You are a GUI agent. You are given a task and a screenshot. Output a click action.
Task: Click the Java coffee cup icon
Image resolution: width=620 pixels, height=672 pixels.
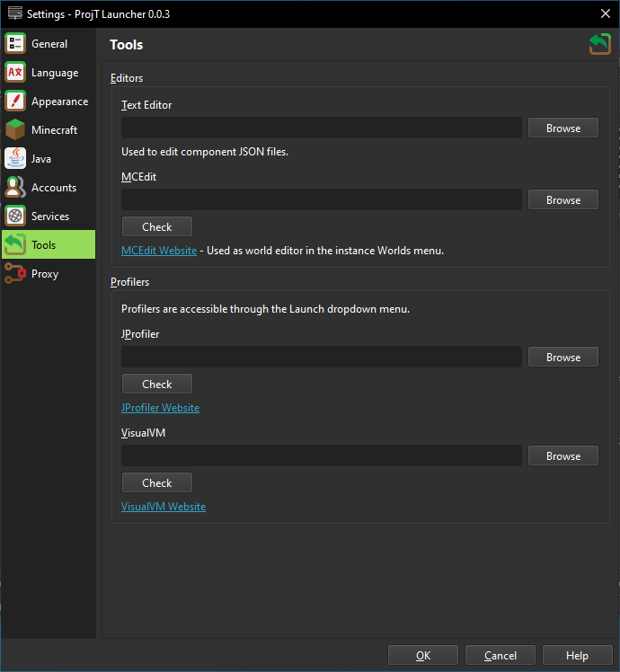[15, 159]
